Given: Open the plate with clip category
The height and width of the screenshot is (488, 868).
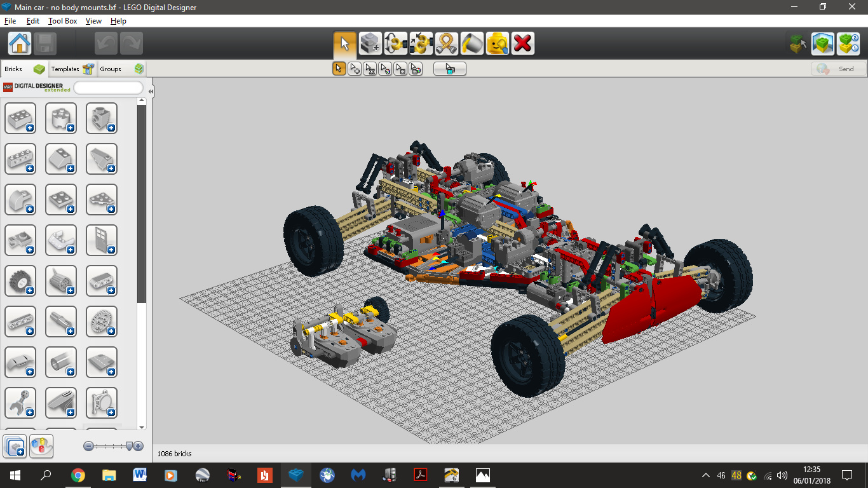Looking at the screenshot, I should (20, 240).
